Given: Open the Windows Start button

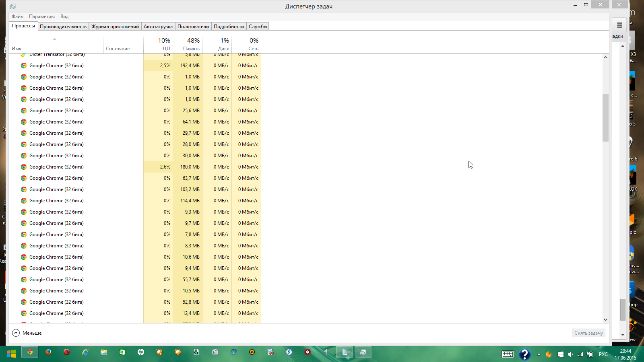Looking at the screenshot, I should [x=11, y=353].
